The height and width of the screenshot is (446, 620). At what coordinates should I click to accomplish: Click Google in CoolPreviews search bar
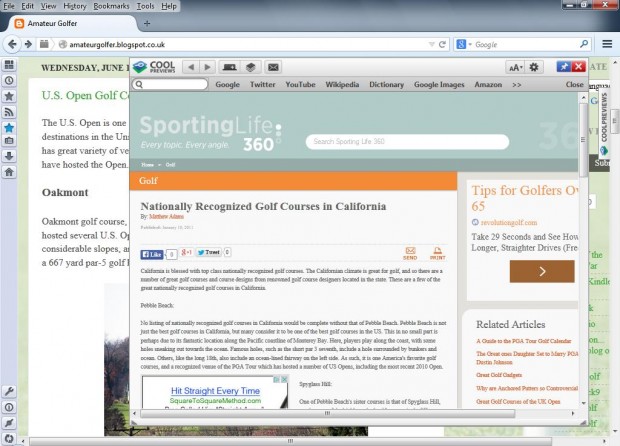pos(227,85)
